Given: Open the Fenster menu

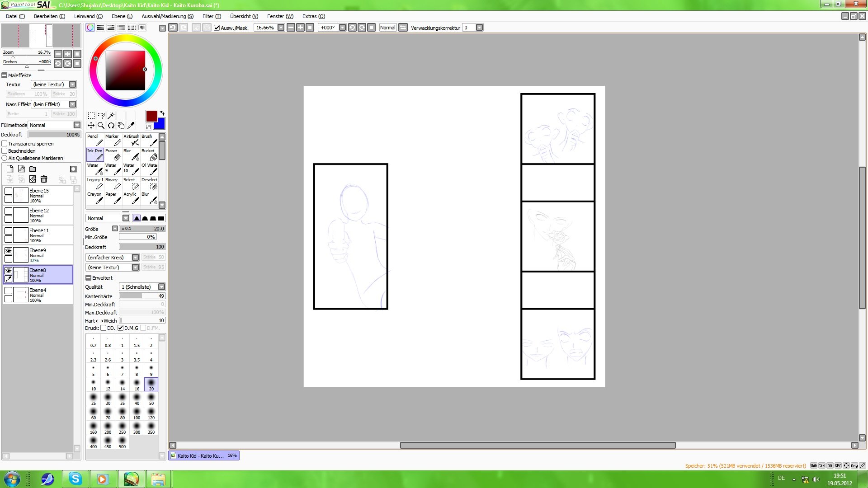Looking at the screenshot, I should pyautogui.click(x=280, y=16).
